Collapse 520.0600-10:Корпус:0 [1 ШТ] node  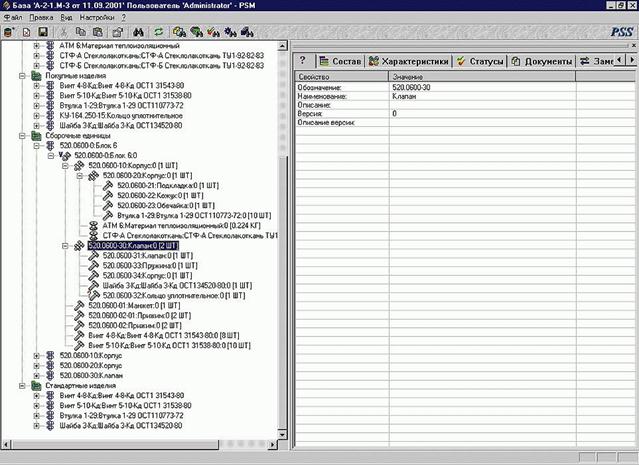[x=65, y=166]
